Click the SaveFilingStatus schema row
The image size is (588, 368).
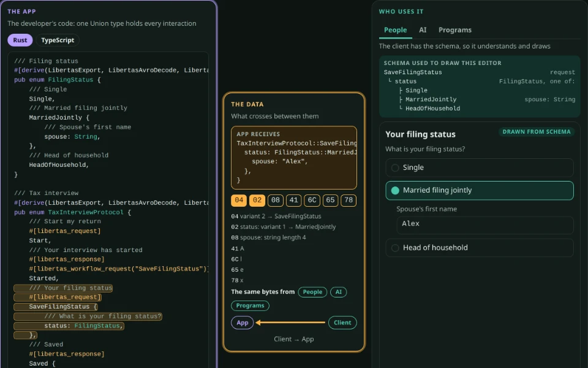click(479, 72)
